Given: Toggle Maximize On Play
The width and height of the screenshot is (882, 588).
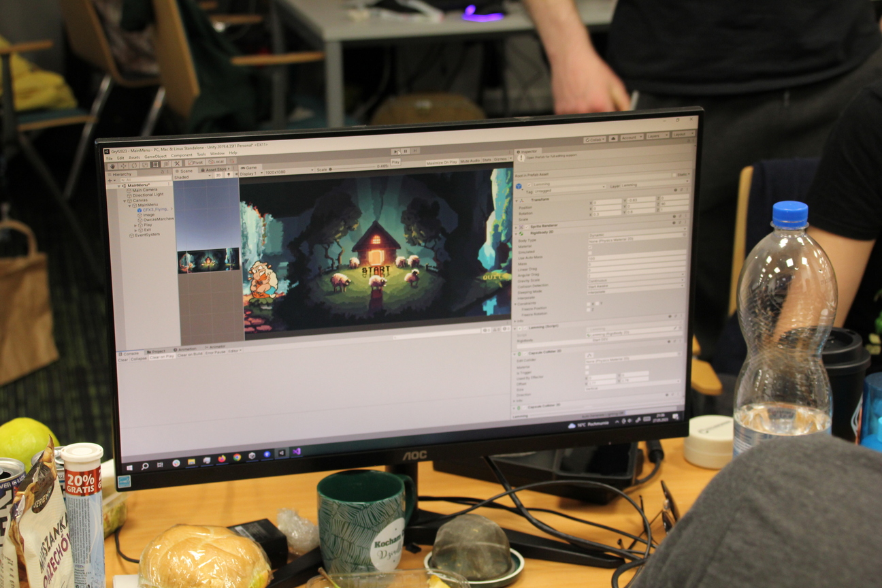Looking at the screenshot, I should pyautogui.click(x=442, y=163).
